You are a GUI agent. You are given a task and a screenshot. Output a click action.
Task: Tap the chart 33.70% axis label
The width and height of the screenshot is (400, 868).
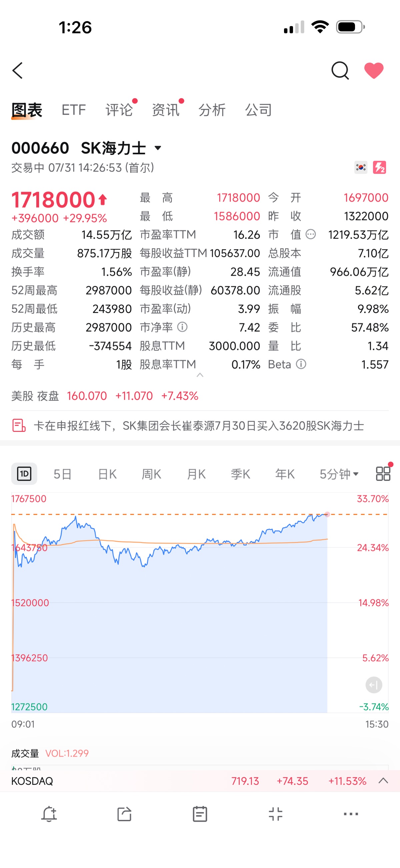tap(373, 499)
